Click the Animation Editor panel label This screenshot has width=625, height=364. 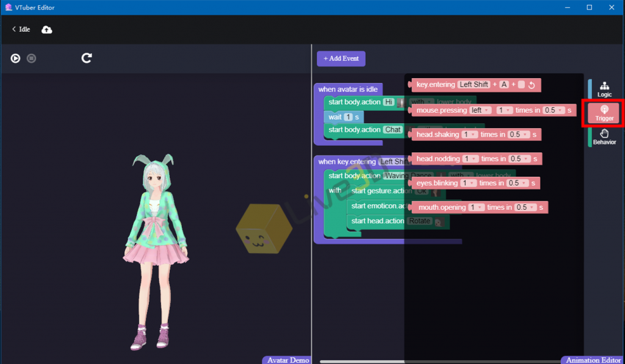[x=593, y=360]
